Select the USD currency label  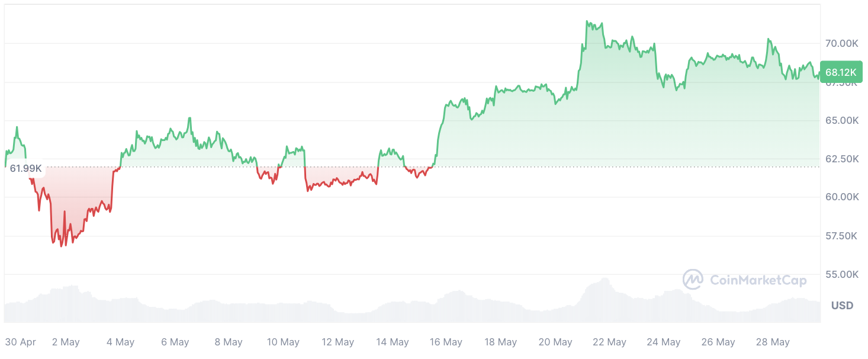click(x=842, y=306)
